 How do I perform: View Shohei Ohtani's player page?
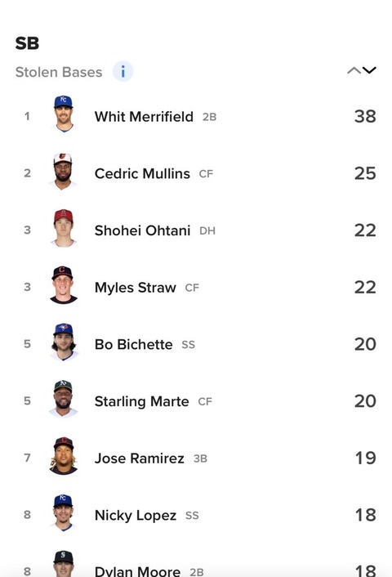tap(142, 230)
